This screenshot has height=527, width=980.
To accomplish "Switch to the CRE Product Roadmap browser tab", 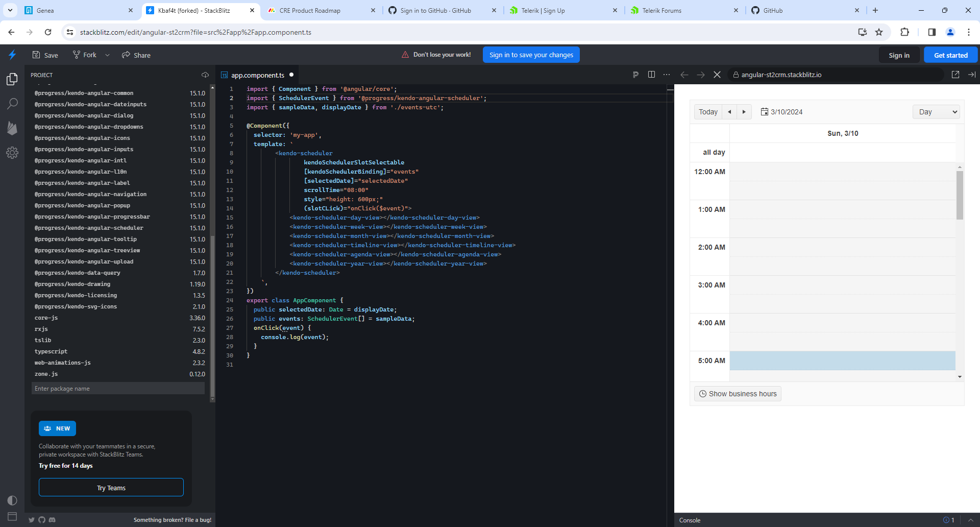I will (310, 10).
